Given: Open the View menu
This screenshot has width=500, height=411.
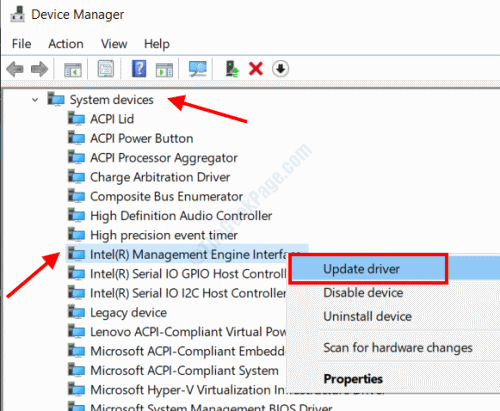Looking at the screenshot, I should (x=114, y=44).
